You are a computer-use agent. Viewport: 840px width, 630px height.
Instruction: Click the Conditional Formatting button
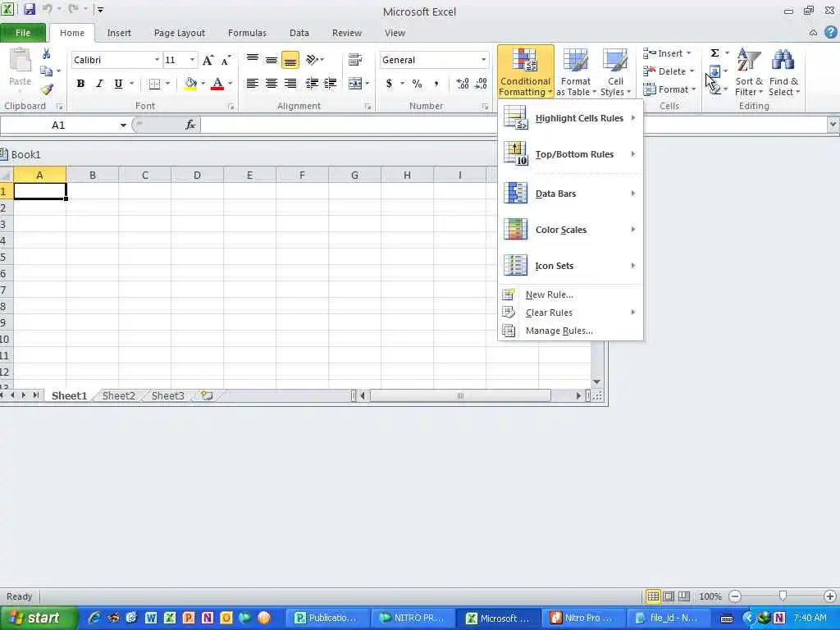[x=525, y=72]
